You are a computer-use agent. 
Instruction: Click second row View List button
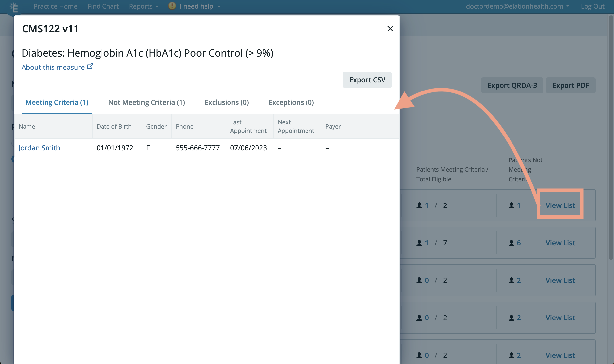click(x=561, y=242)
